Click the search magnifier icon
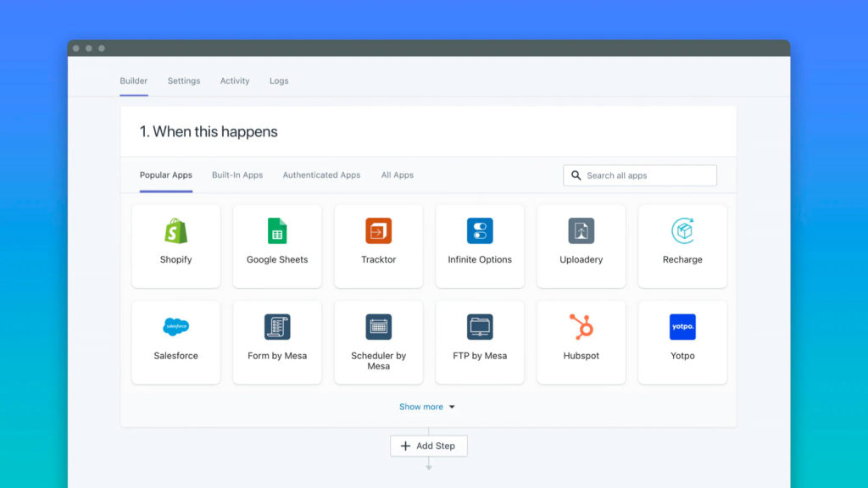The width and height of the screenshot is (868, 488). (x=576, y=175)
